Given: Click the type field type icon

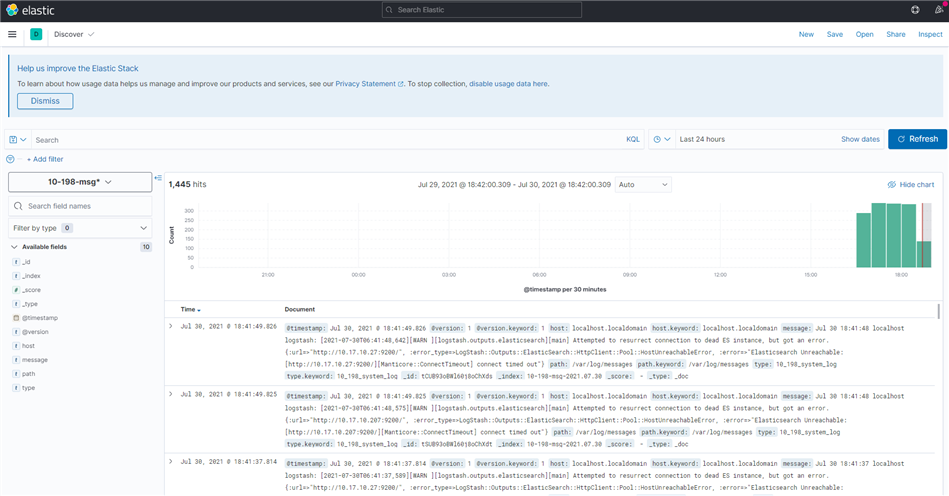Looking at the screenshot, I should pos(16,387).
